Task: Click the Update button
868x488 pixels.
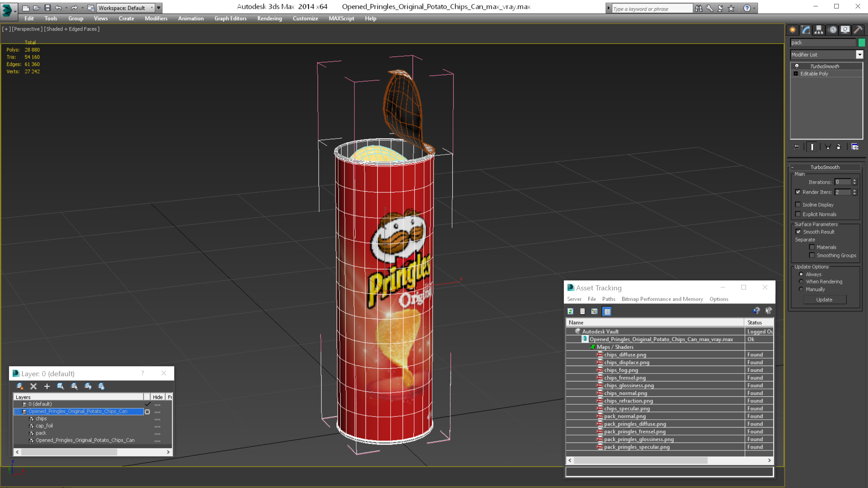Action: click(824, 300)
